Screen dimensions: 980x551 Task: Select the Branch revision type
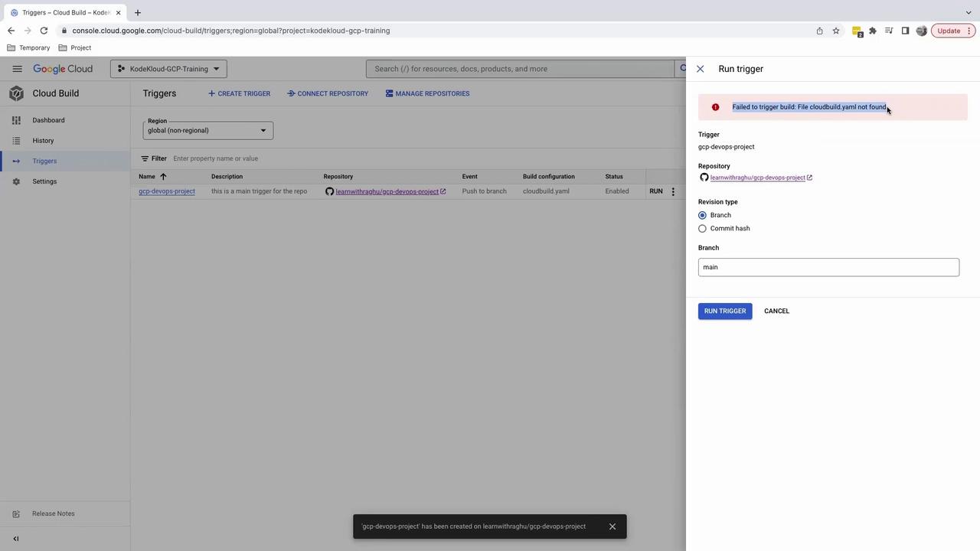pyautogui.click(x=702, y=215)
